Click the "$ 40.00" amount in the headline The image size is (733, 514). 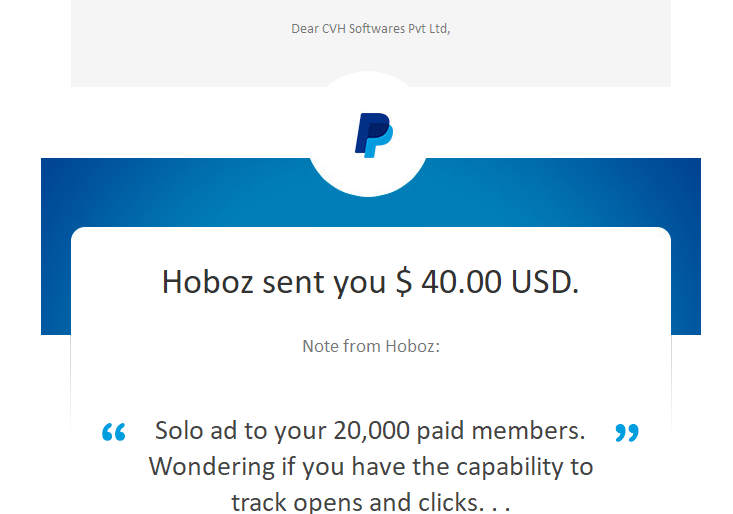tap(448, 282)
